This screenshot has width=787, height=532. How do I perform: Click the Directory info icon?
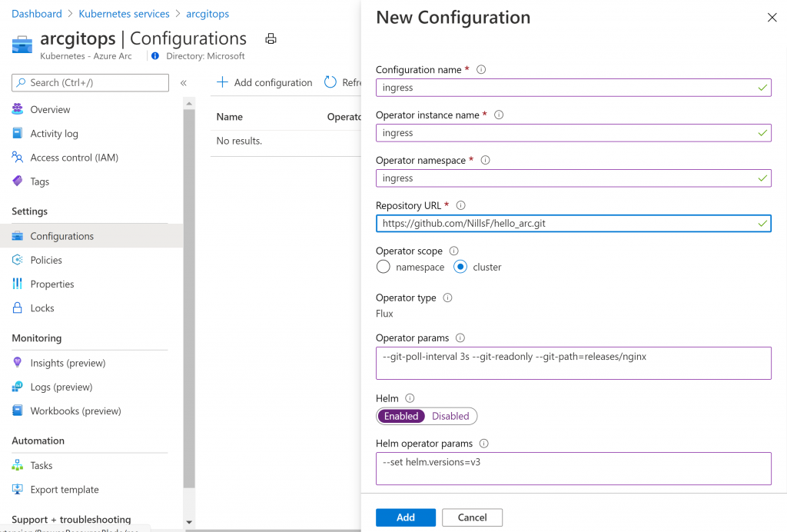tap(155, 55)
